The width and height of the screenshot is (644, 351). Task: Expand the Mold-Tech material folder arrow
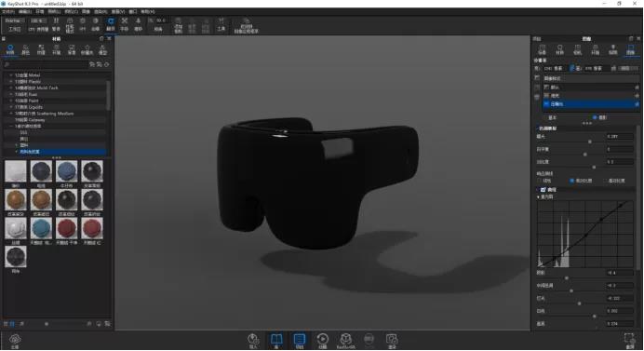point(11,88)
